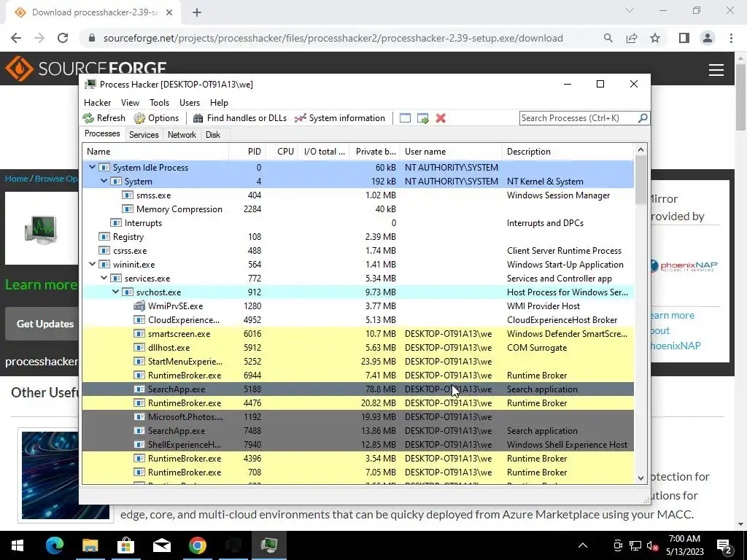Sort by the Description column header
This screenshot has height=560, width=747.
tap(568, 152)
